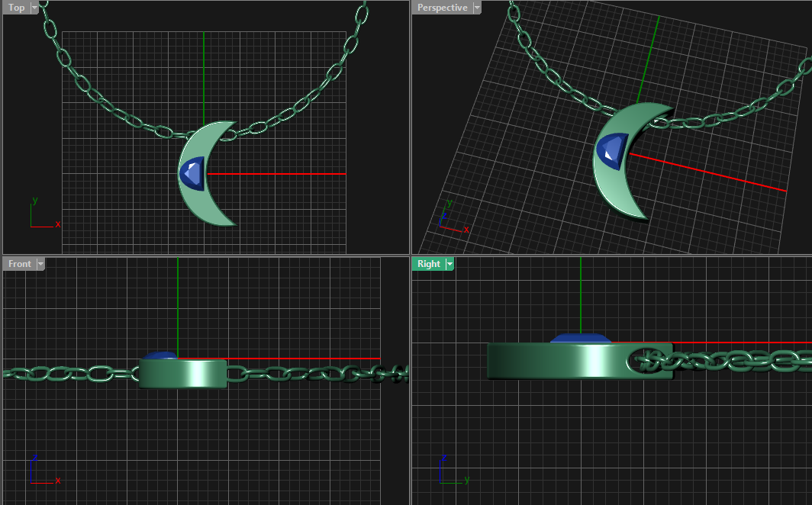Expand the Right viewport menu arrow

[x=450, y=264]
